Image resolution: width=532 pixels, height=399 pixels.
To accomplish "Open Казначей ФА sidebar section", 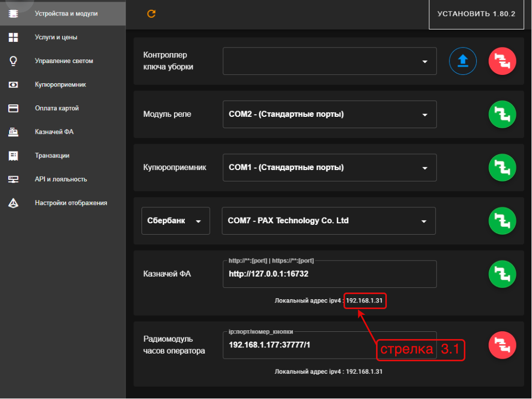I will pos(63,132).
